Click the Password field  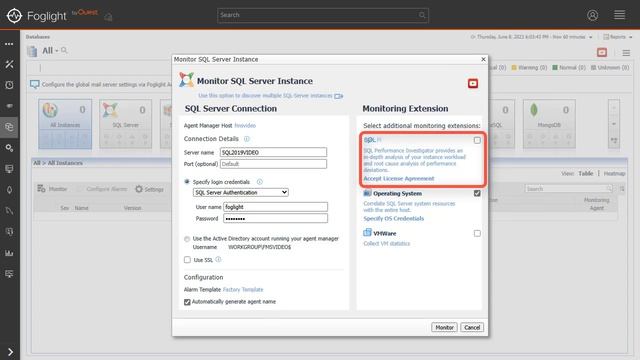pos(275,218)
